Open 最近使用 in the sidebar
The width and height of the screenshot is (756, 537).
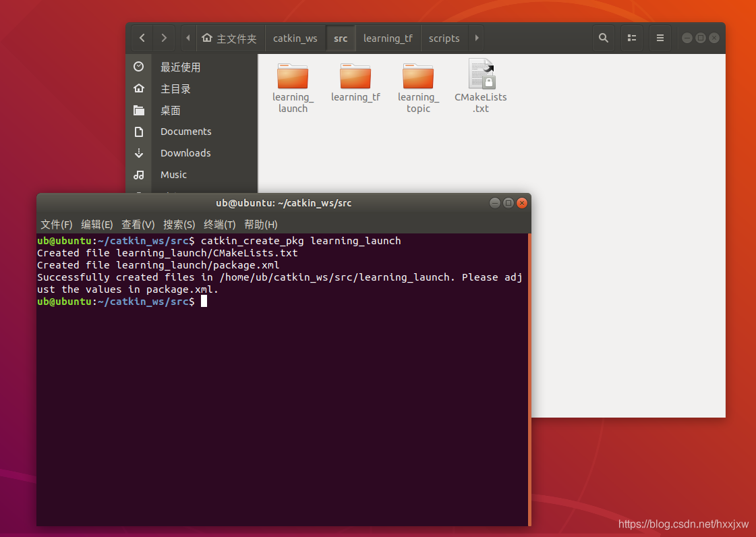[x=180, y=67]
